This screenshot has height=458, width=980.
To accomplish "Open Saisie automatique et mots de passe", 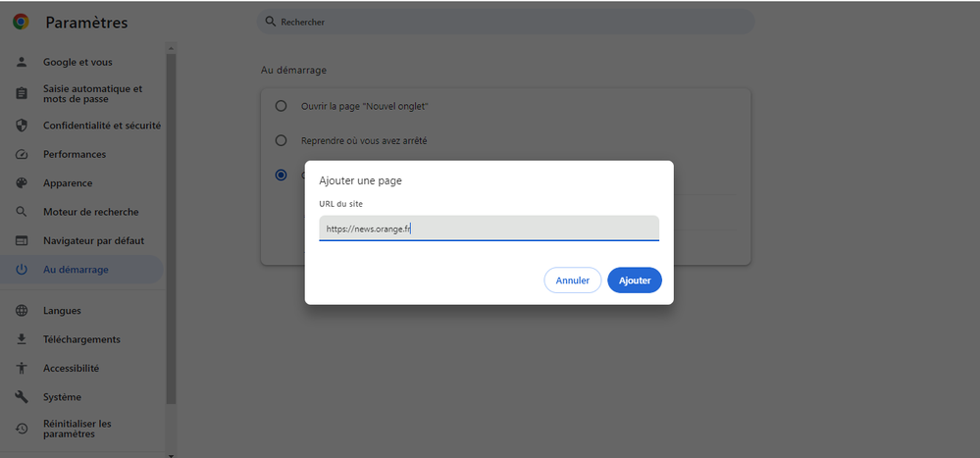I will [92, 93].
